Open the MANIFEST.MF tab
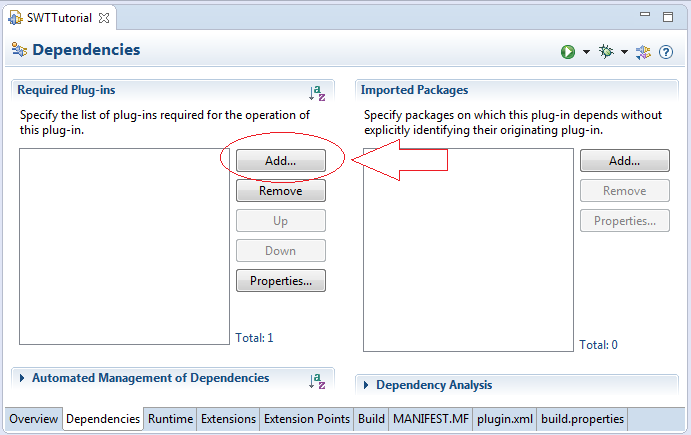This screenshot has height=435, width=691. tap(431, 419)
